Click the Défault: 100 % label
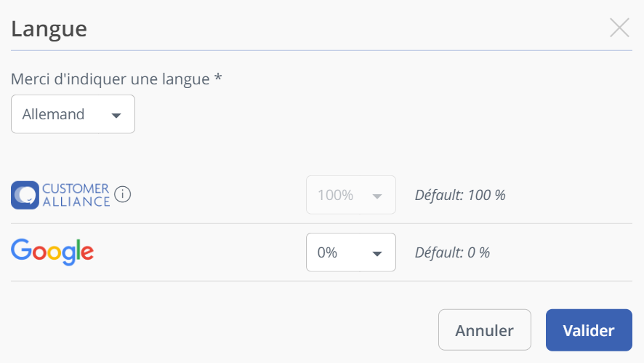This screenshot has width=644, height=363. click(x=460, y=195)
